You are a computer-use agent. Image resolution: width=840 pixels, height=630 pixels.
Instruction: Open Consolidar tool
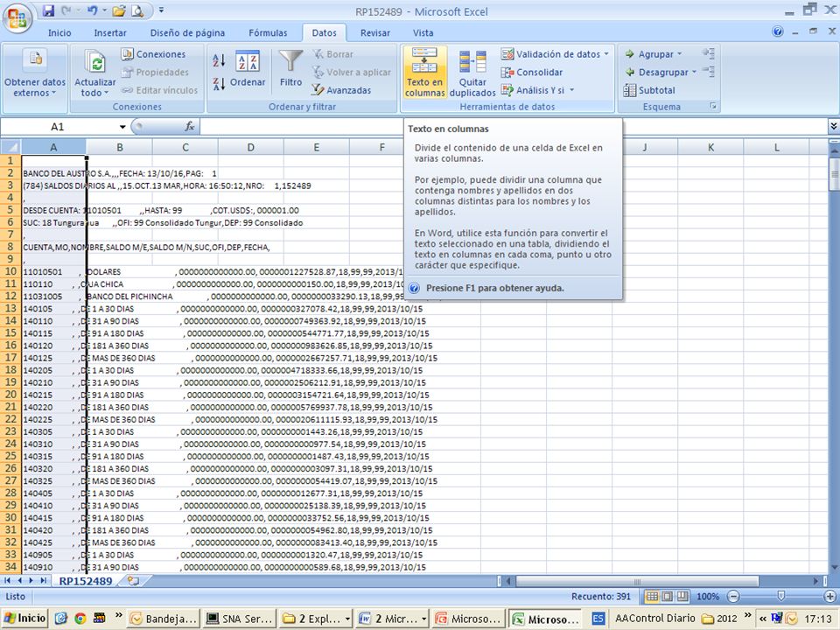click(532, 73)
